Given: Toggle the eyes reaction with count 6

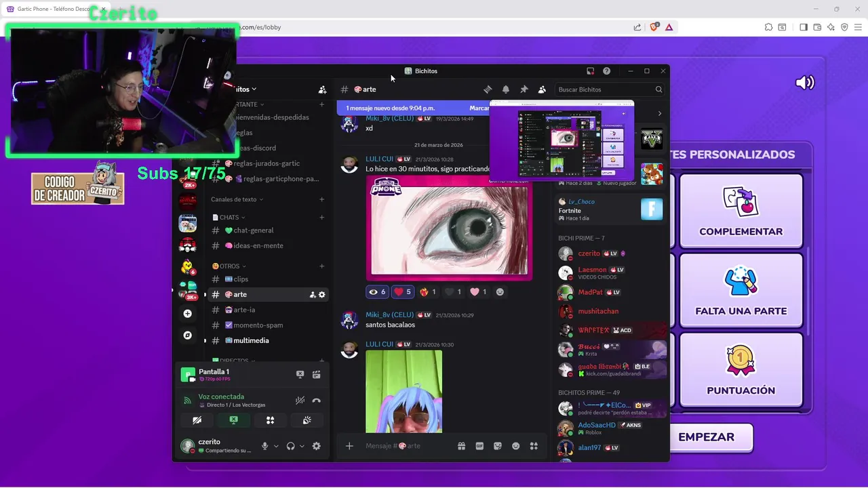Looking at the screenshot, I should (376, 292).
